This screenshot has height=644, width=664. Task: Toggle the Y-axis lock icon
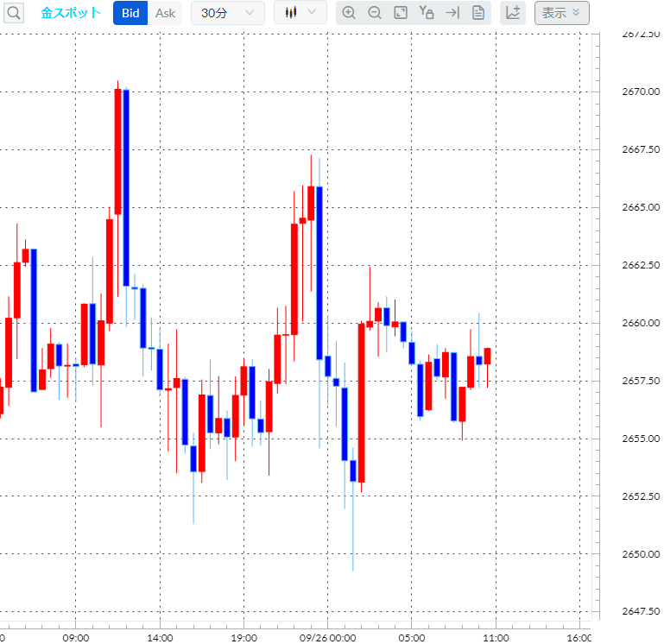point(427,13)
